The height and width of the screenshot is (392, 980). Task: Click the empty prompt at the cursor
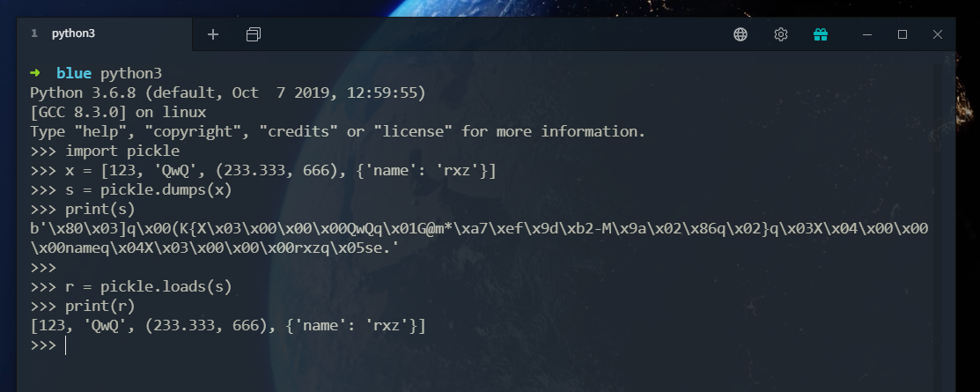(65, 345)
